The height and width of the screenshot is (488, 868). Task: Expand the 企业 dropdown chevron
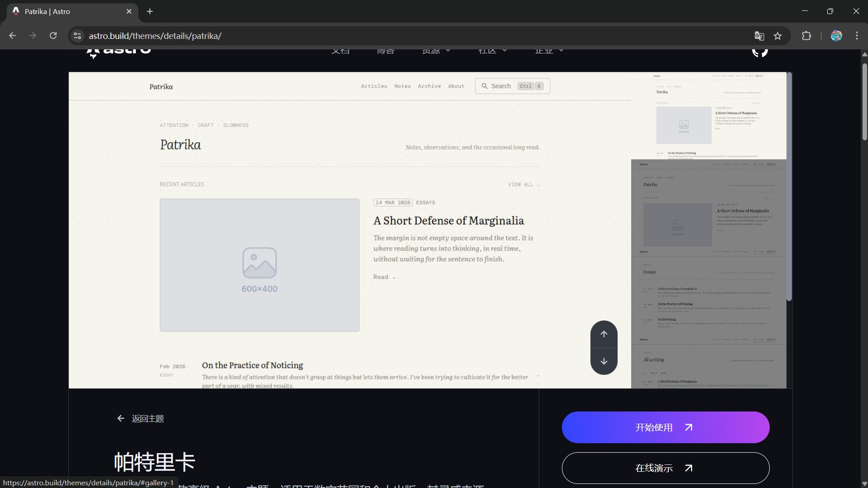(x=561, y=50)
